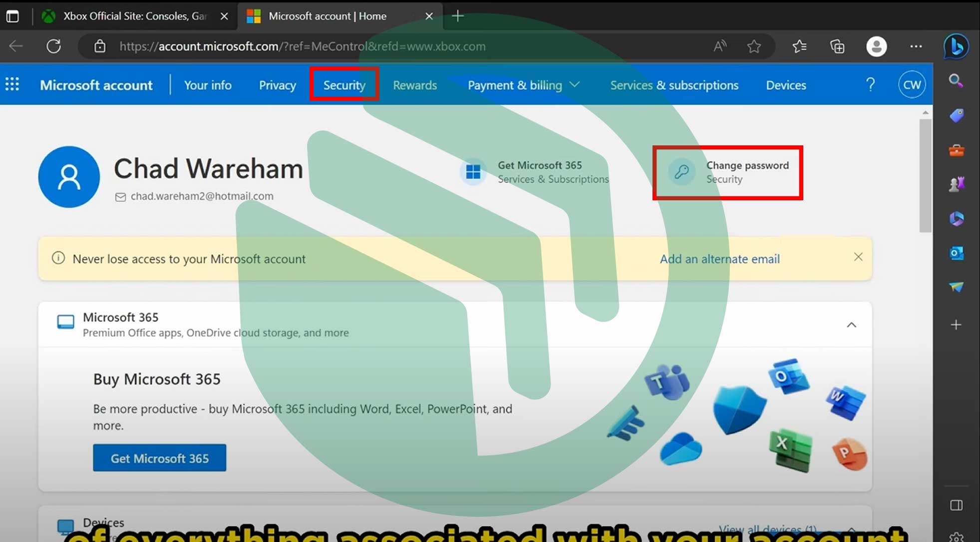Click Change password Security link
Viewport: 980px width, 542px height.
point(728,172)
